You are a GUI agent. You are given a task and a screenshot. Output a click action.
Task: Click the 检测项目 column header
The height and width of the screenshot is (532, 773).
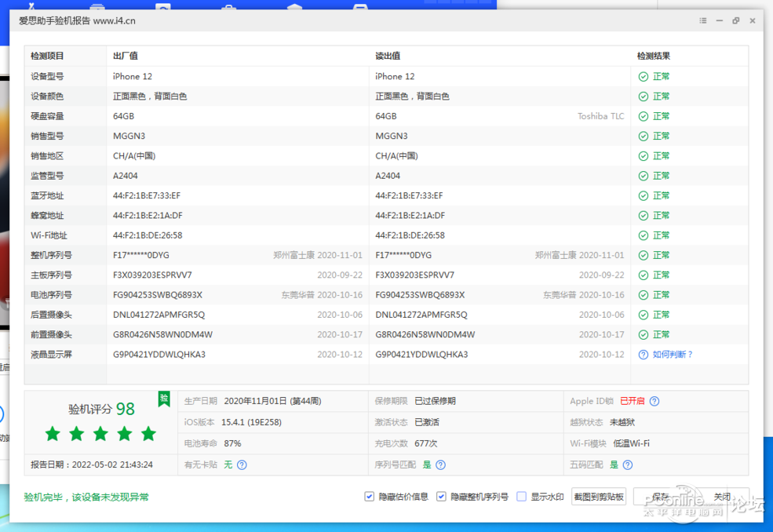47,56
